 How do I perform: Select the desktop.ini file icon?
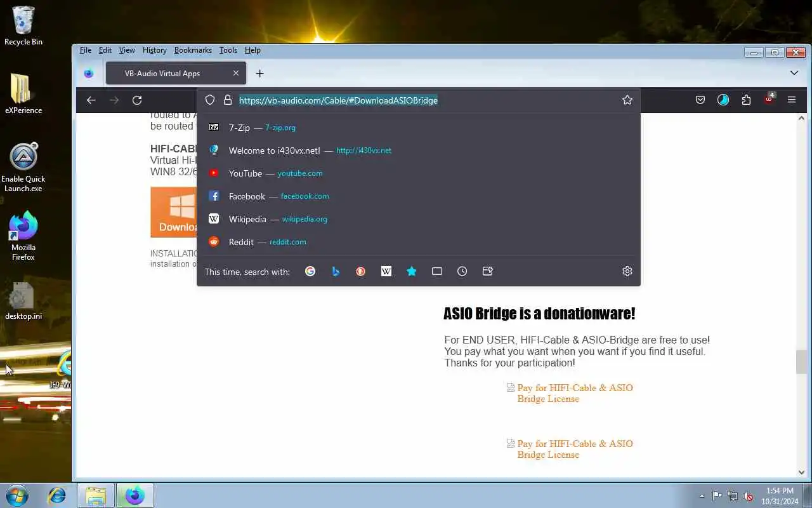coord(23,302)
